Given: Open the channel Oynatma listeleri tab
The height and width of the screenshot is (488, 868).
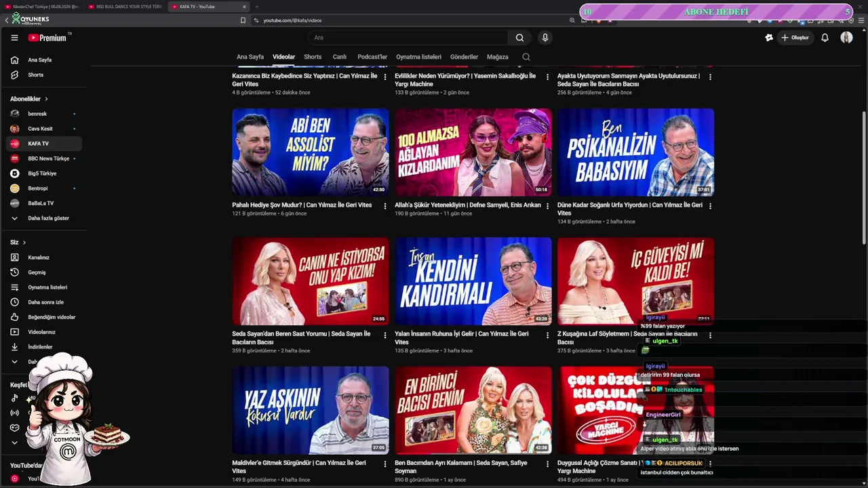Looking at the screenshot, I should pos(418,57).
